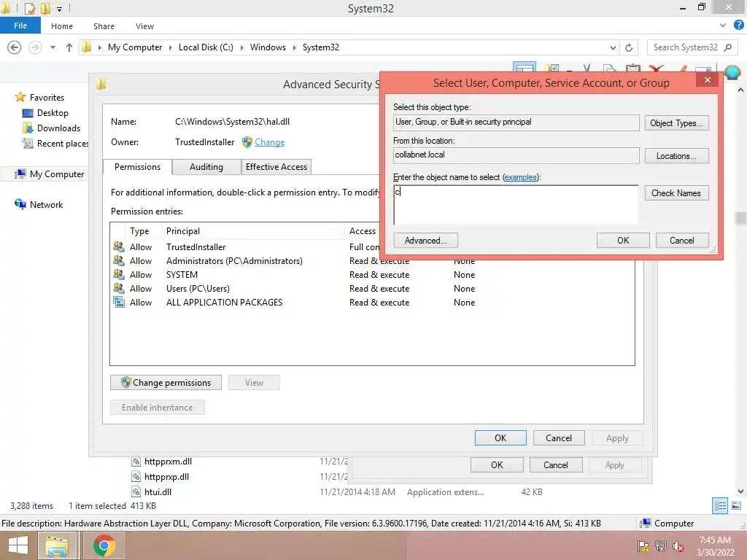Screen dimensions: 747x560
Task: Refresh the System32 folder view
Action: [629, 47]
